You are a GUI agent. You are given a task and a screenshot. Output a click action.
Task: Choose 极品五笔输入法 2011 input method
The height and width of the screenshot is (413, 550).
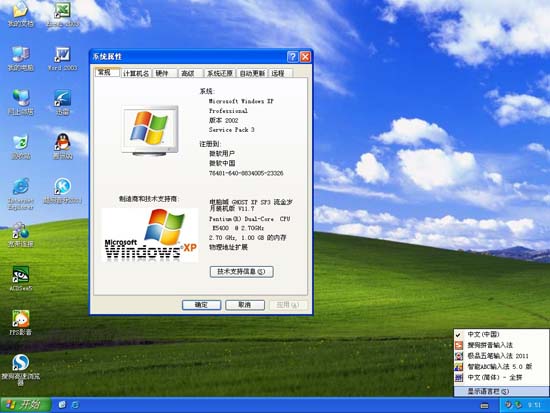point(501,356)
